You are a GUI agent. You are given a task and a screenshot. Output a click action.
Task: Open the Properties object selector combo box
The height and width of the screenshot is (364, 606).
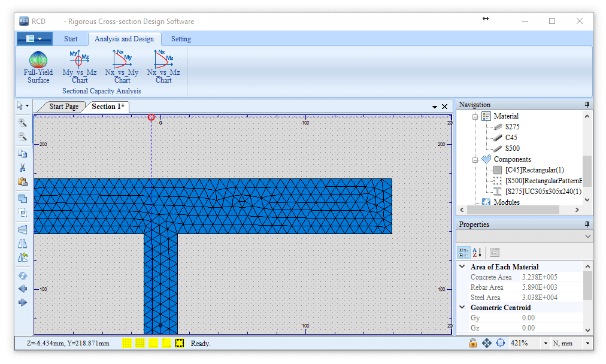[x=525, y=236]
